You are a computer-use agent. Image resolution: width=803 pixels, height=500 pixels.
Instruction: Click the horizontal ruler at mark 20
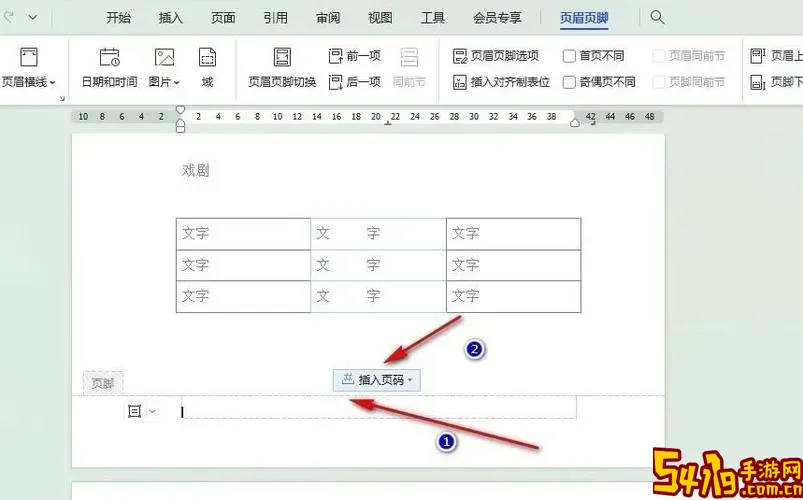pos(376,117)
